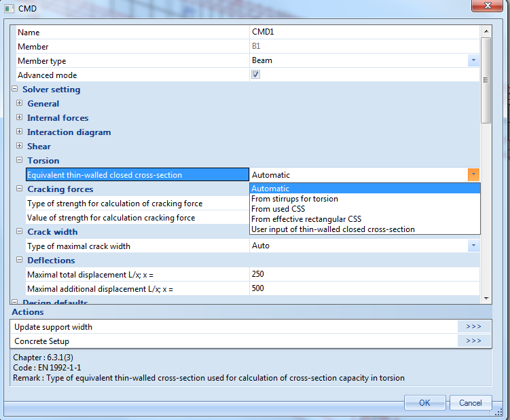Expand the Shear settings group

(20, 147)
